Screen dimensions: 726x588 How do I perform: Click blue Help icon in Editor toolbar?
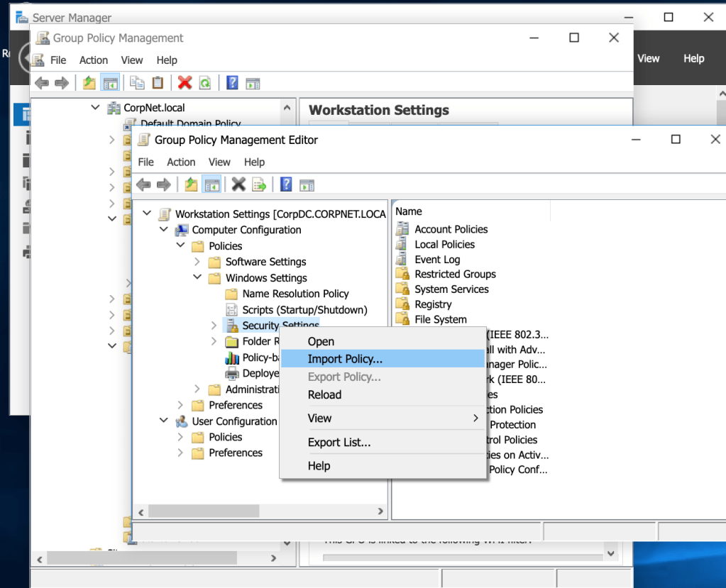[286, 184]
